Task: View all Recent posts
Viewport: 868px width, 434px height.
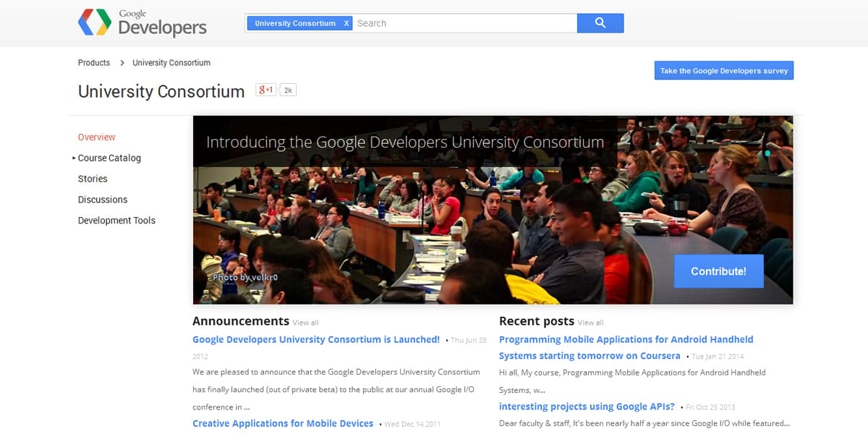Action: [x=590, y=323]
